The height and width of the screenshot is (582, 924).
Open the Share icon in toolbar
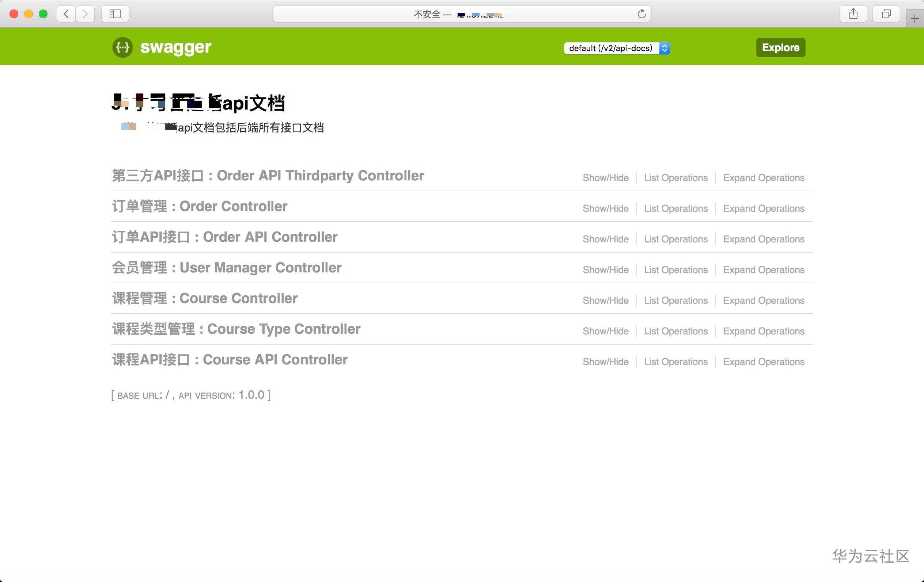pos(853,14)
